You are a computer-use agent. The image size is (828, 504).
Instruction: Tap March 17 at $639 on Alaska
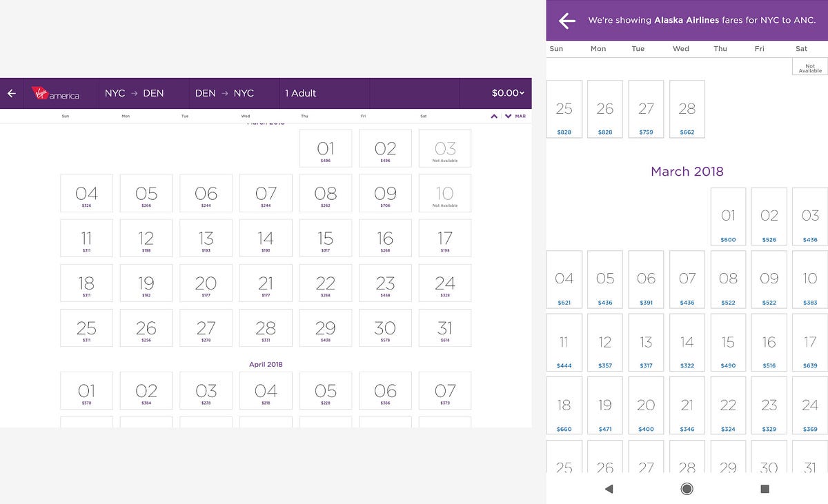810,342
